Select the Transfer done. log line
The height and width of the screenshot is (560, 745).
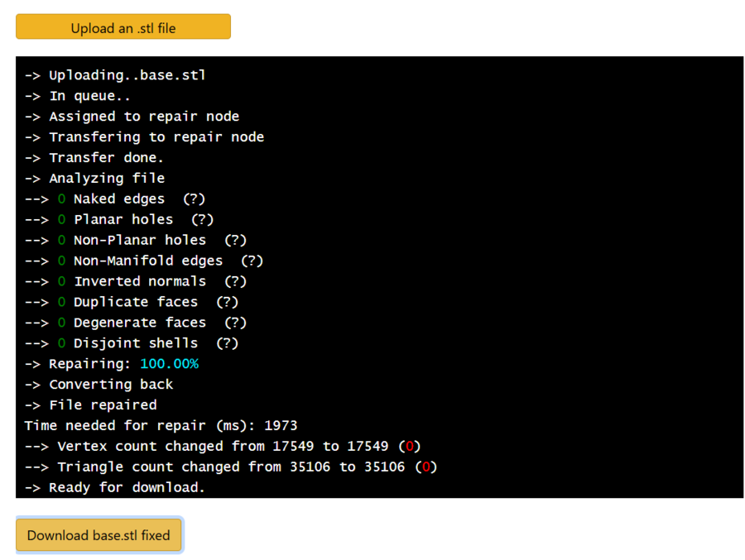[94, 157]
